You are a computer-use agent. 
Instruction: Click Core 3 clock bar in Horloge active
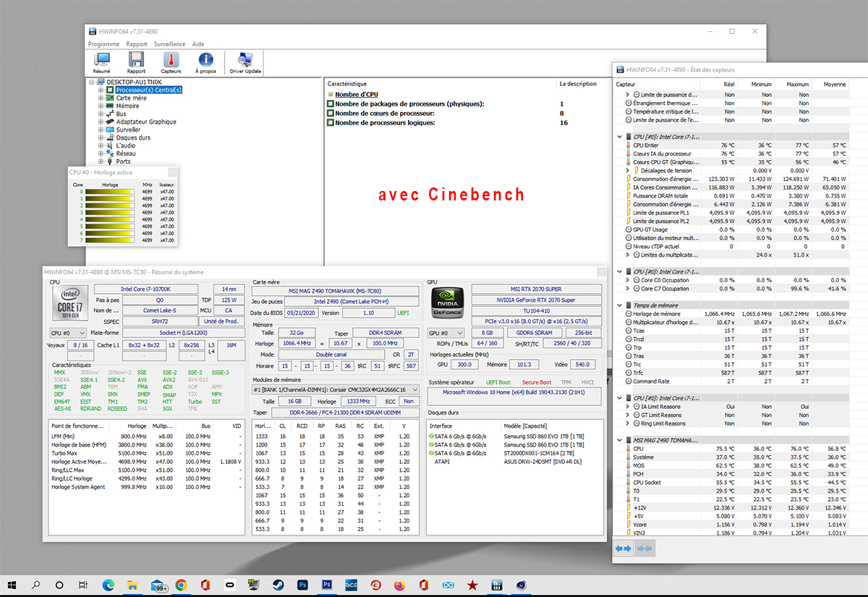pos(110,212)
